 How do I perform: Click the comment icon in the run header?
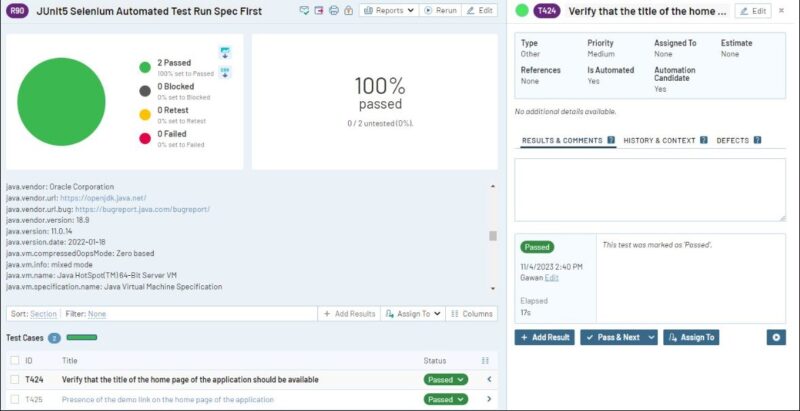coord(305,10)
